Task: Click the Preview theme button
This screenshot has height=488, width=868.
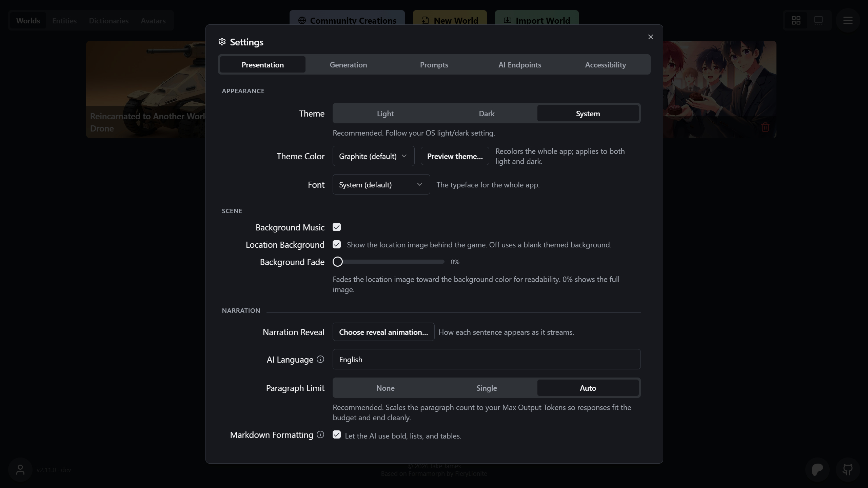Action: pos(455,156)
